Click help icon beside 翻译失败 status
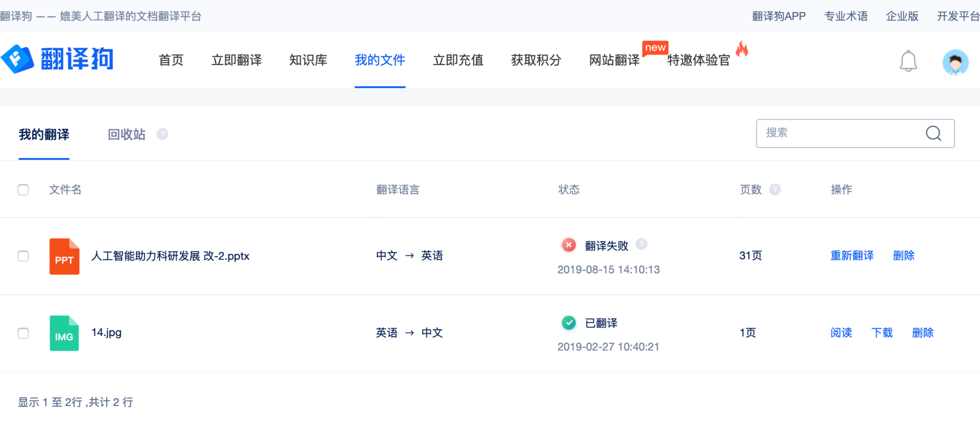This screenshot has height=432, width=980. pyautogui.click(x=641, y=244)
